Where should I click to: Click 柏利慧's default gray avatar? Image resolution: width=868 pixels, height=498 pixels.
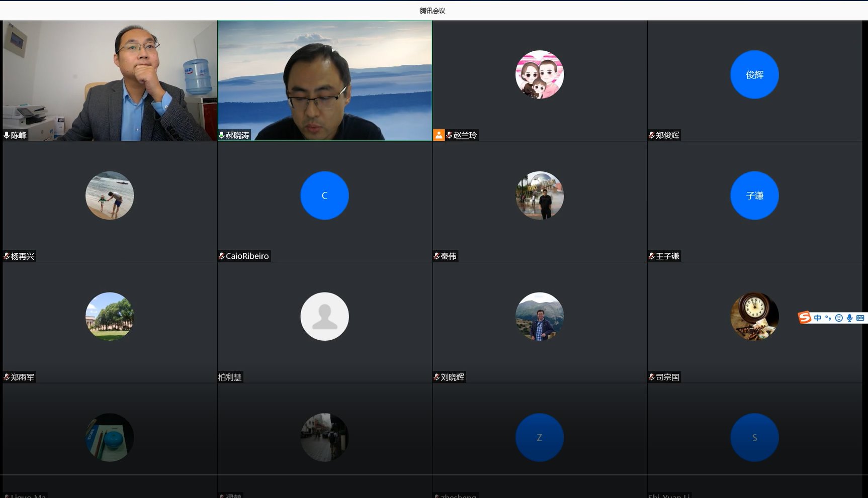(324, 317)
